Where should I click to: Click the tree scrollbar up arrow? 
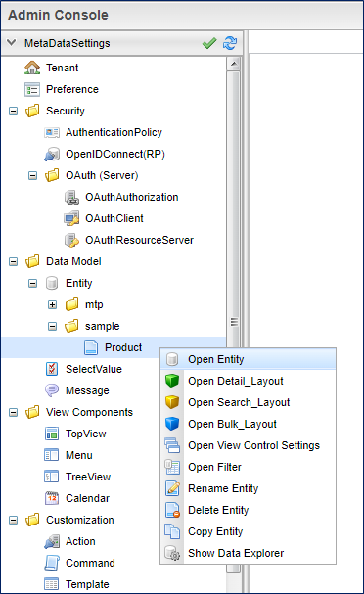click(x=234, y=64)
